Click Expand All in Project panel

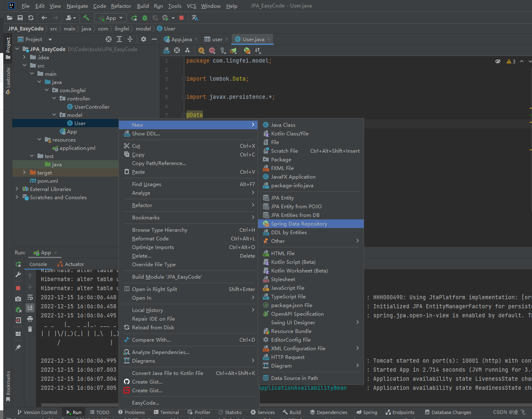(x=119, y=39)
